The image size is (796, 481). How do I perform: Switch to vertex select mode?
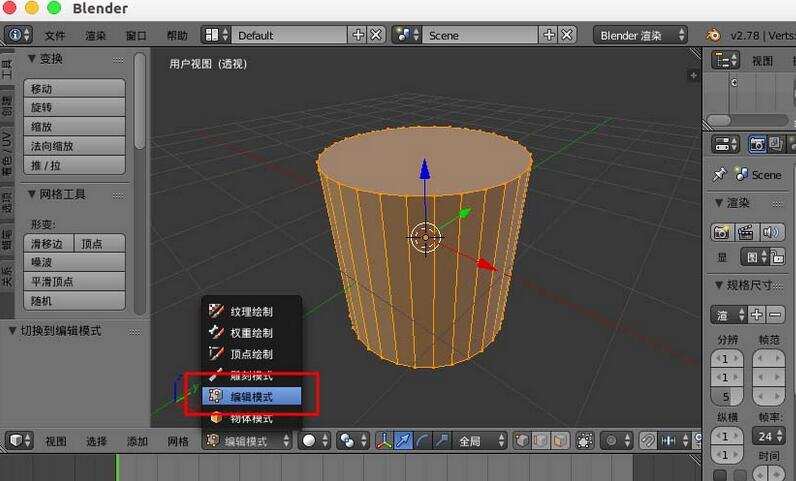tap(521, 440)
